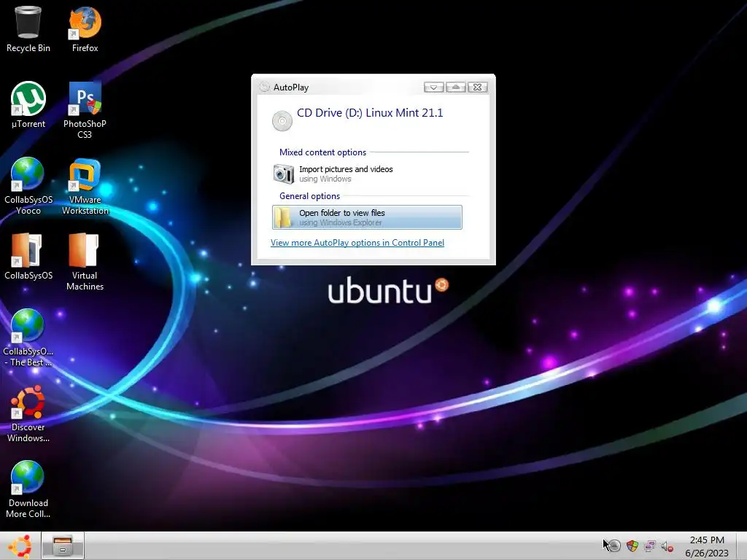Select the Discover Windows... Ubuntu-logo shortcut
The image size is (747, 560).
[x=28, y=413]
